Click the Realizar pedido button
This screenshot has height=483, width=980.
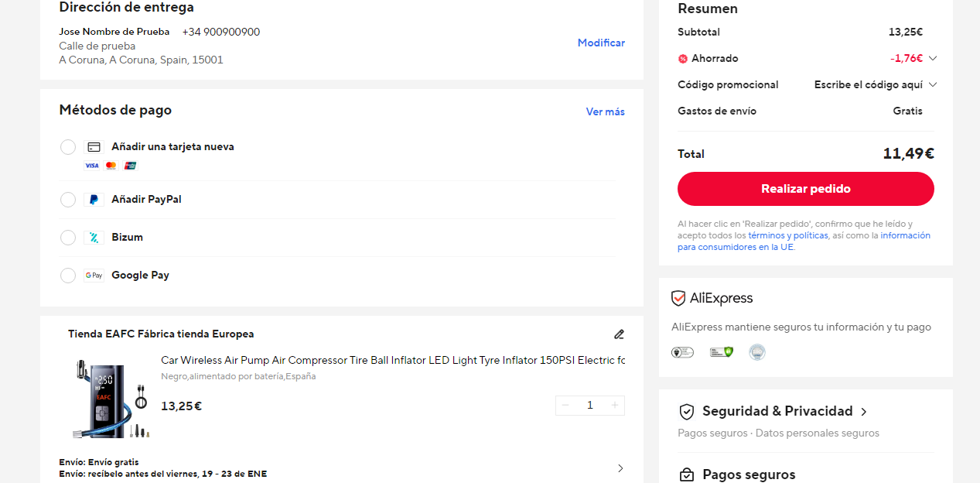(x=806, y=189)
